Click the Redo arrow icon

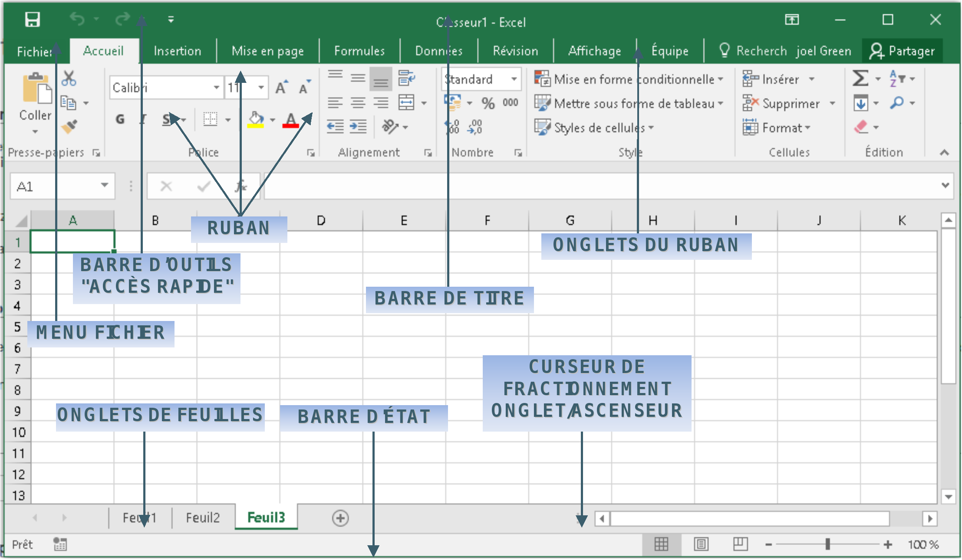pos(122,19)
